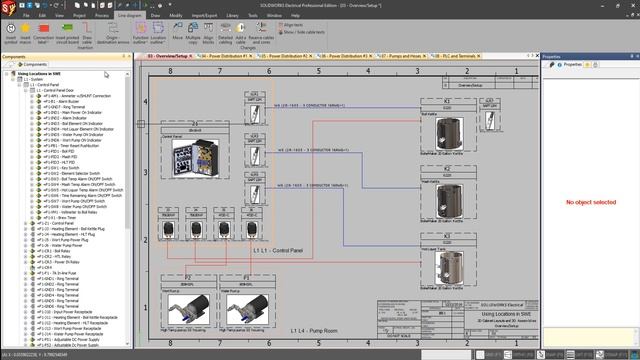Select =F1-GND3 - Ring Terminal item

click(58, 290)
